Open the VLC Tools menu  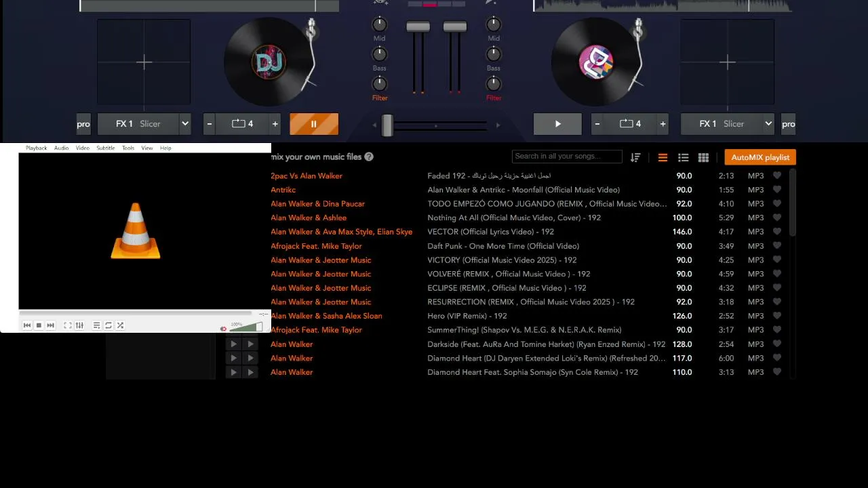coord(128,148)
